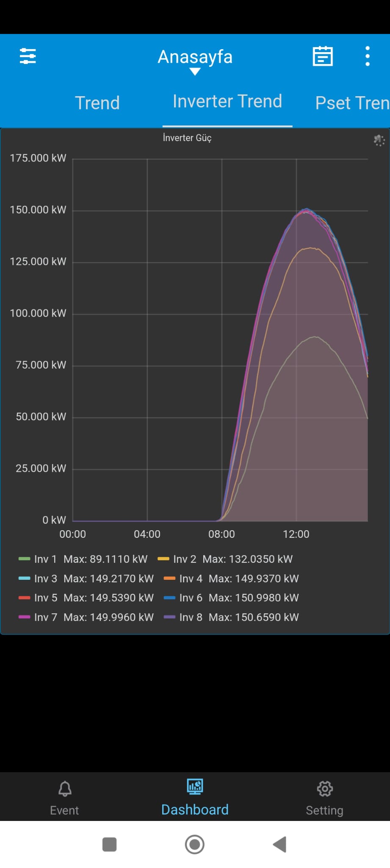Open the Setting gear icon
This screenshot has height=868, width=390.
point(325,789)
